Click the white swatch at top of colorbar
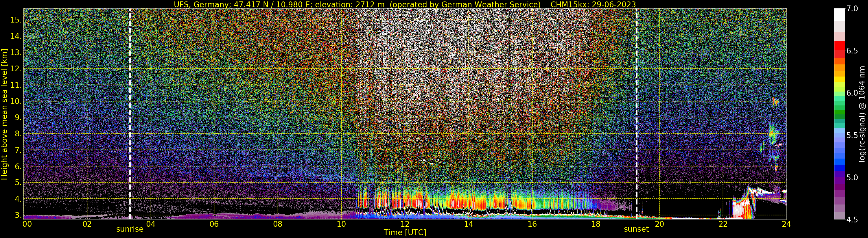The height and width of the screenshot is (238, 868). (839, 14)
